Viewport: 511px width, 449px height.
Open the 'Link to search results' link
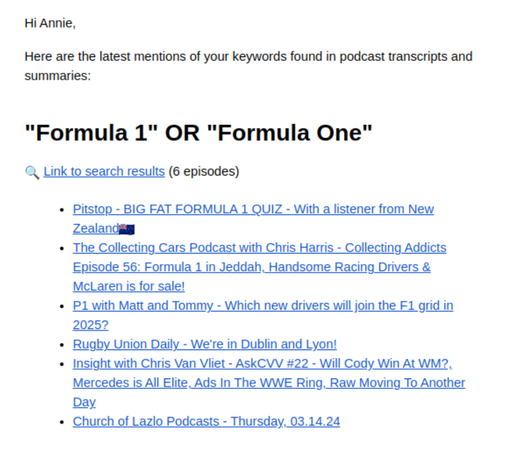[104, 171]
